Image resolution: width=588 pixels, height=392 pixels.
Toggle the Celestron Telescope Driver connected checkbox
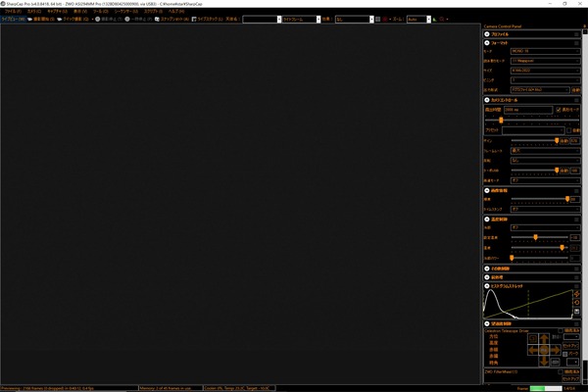pos(561,331)
